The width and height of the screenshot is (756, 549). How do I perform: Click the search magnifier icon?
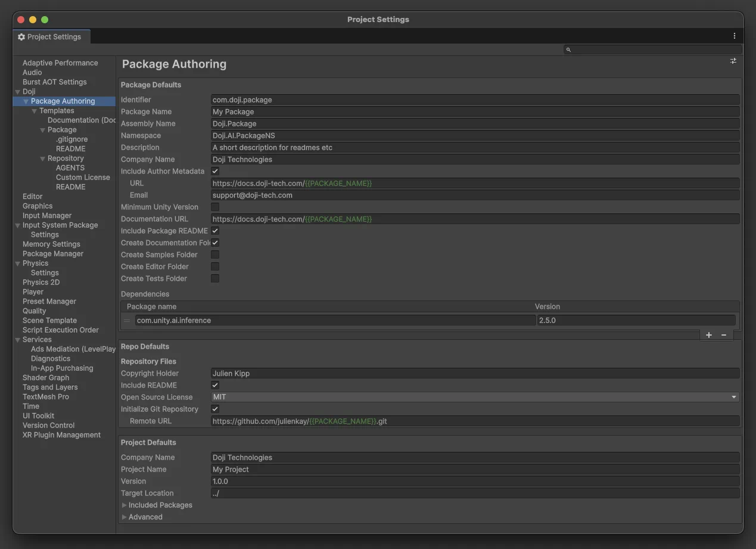coord(568,49)
